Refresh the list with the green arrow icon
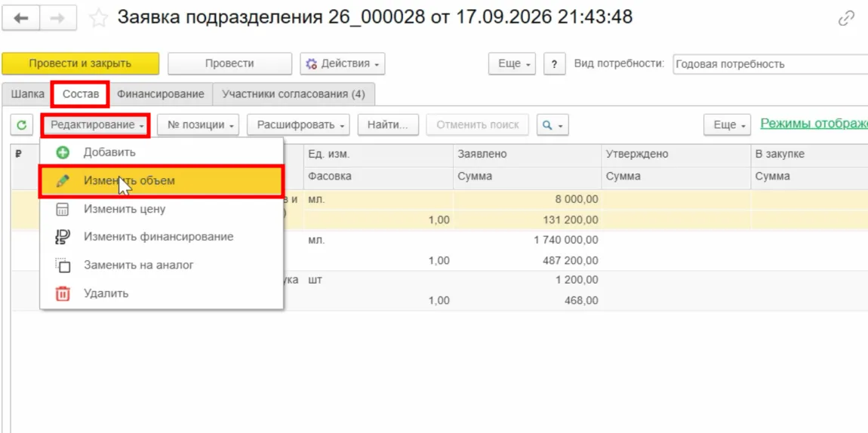The height and width of the screenshot is (433, 868). click(22, 125)
